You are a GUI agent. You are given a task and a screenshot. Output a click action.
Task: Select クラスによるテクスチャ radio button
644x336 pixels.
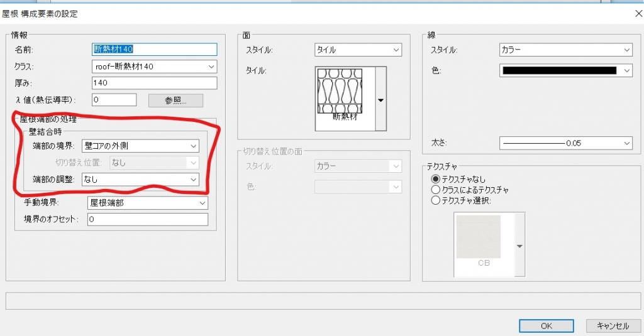tap(435, 190)
